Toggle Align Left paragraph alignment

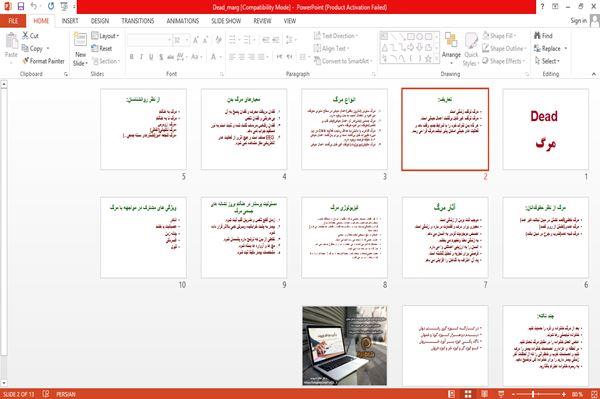(x=232, y=57)
